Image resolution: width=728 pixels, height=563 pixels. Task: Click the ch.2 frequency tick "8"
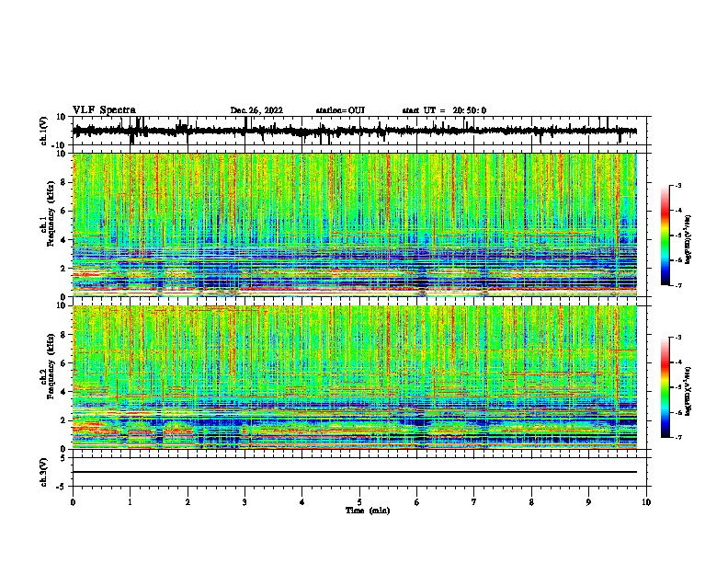63,335
